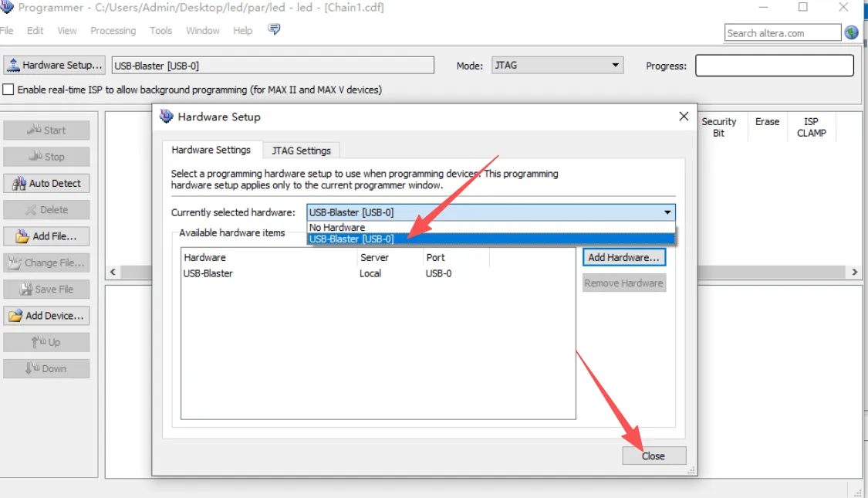Click the Progress bar field
This screenshot has height=498, width=868.
pos(775,66)
